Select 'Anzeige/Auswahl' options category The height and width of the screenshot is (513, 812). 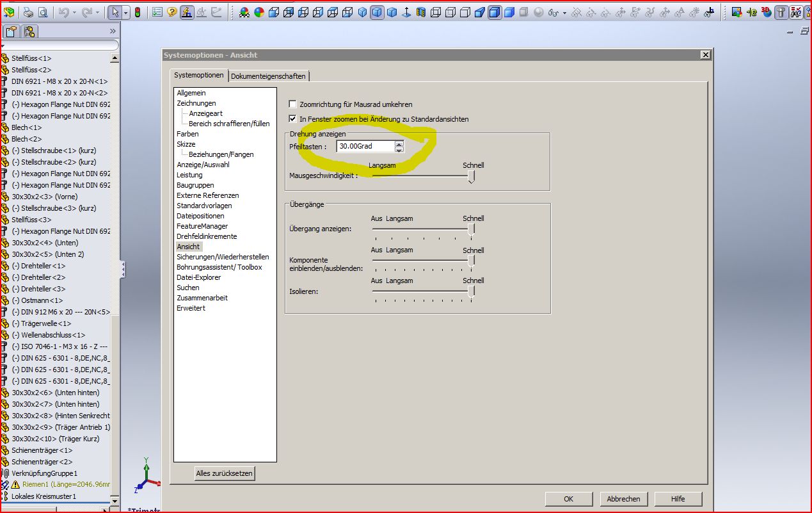[203, 165]
